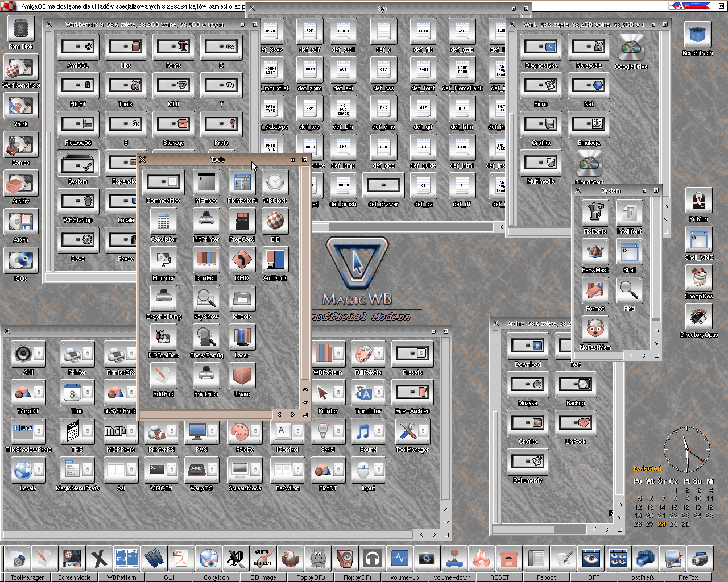Click the ArtEffect icon in bottom dock
728x582 pixels.
click(263, 559)
